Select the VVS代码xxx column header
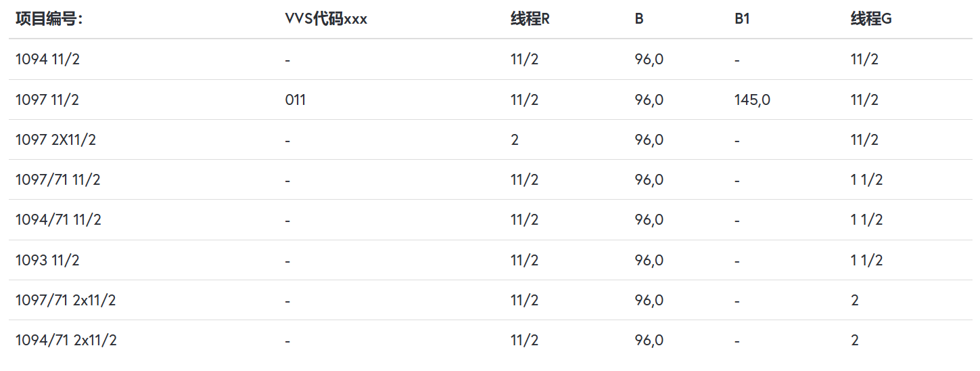The image size is (980, 371). [326, 19]
